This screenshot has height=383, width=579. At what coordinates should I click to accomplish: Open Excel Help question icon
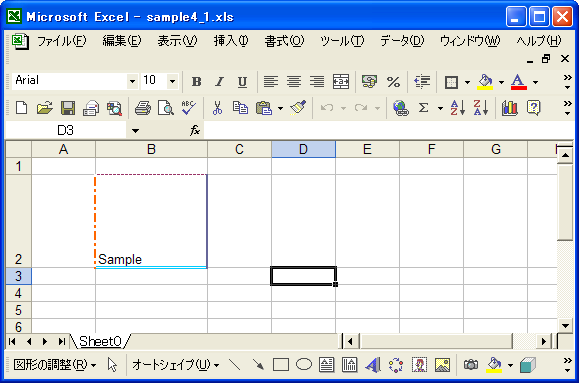[x=533, y=108]
